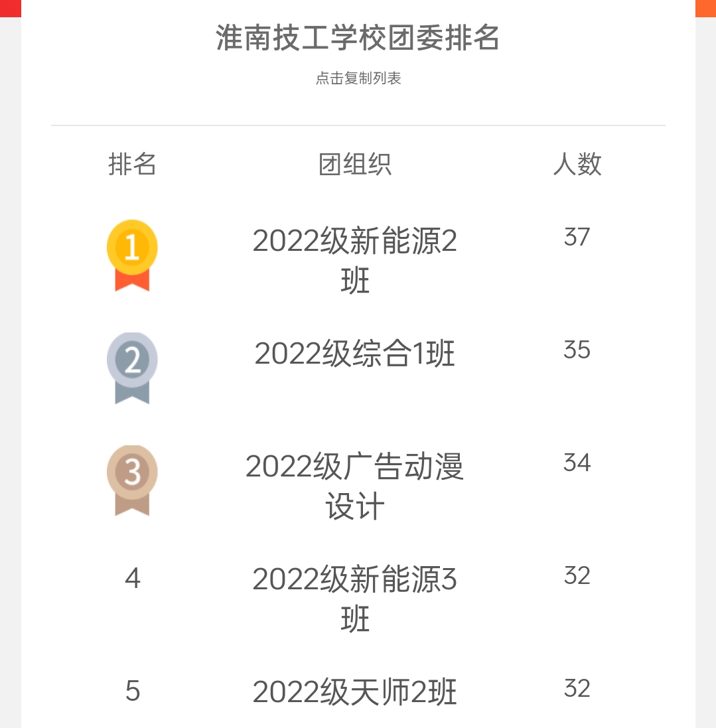Screen dimensions: 716x728
Task: Click the orange block at top-right corner
Action: [705, 9]
